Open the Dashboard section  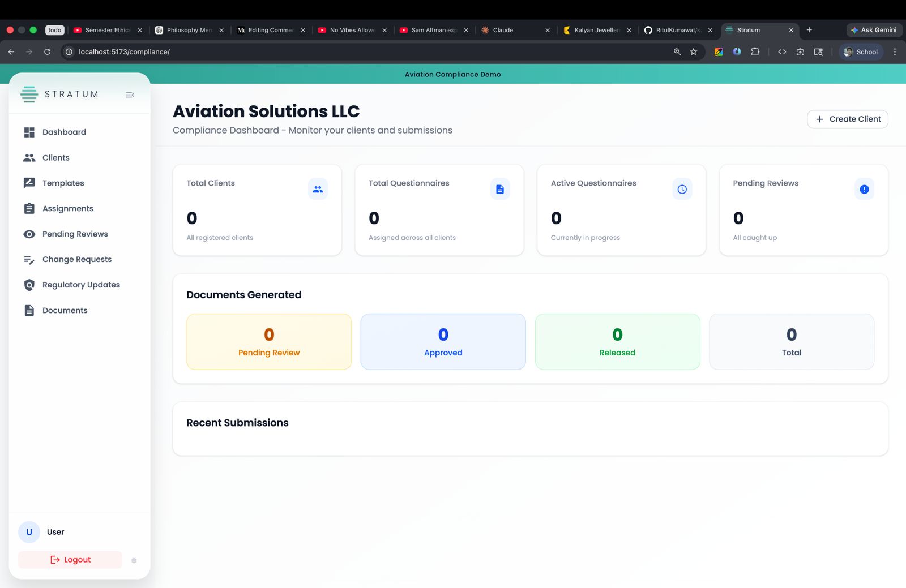pos(64,132)
